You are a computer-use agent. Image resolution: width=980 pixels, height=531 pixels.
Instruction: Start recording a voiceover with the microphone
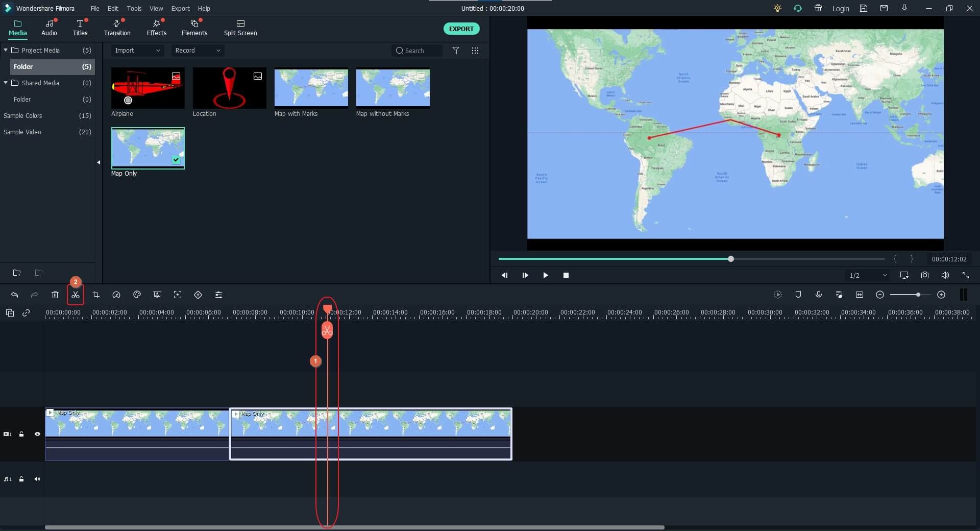click(819, 295)
